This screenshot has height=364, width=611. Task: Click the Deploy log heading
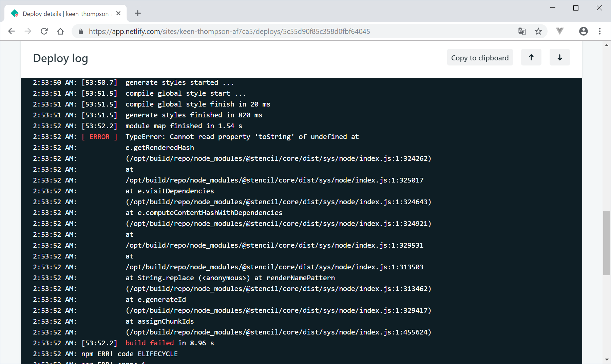click(x=61, y=58)
